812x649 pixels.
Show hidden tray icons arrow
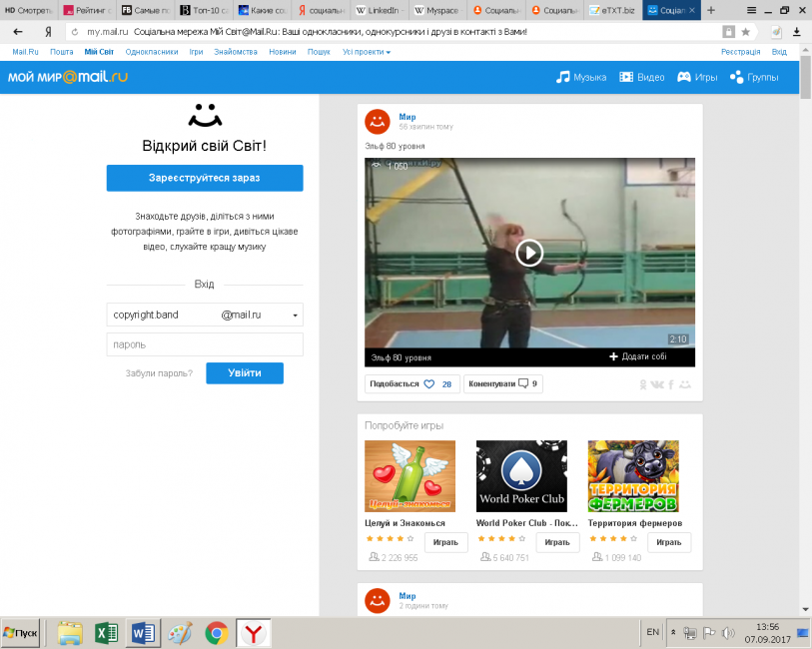tap(673, 632)
